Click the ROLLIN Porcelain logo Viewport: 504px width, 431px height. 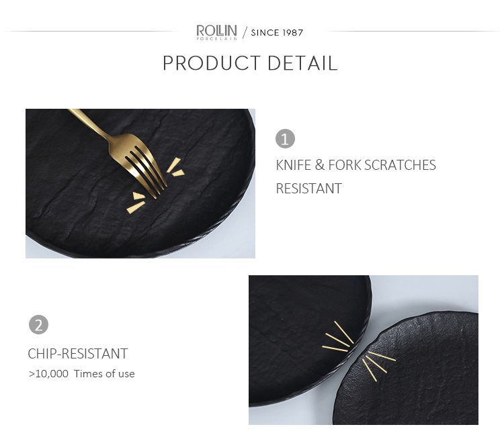coord(216,31)
